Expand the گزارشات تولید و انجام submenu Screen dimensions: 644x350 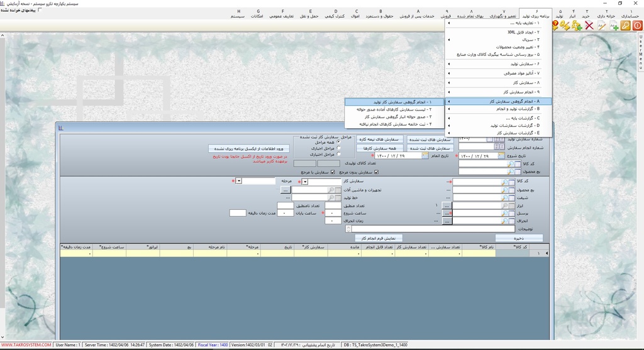click(x=498, y=109)
